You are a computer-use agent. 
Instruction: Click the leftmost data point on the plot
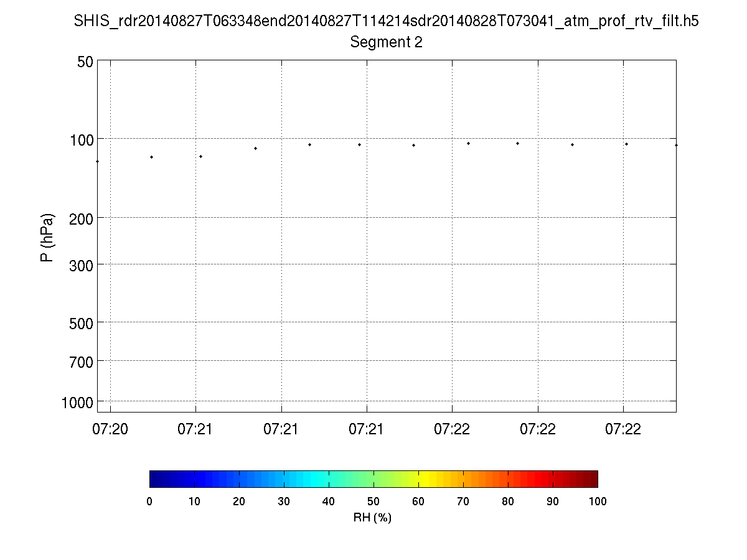tap(98, 161)
